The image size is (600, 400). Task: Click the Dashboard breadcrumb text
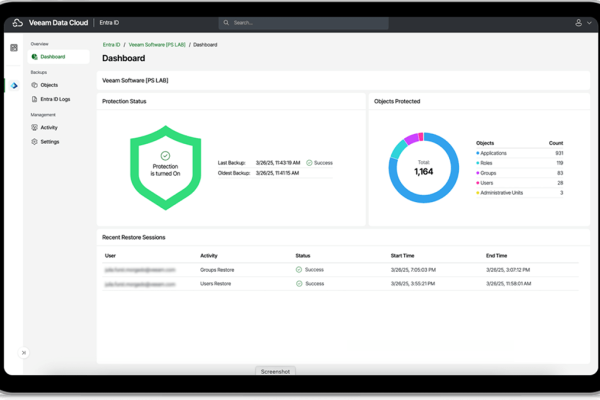[x=205, y=45]
